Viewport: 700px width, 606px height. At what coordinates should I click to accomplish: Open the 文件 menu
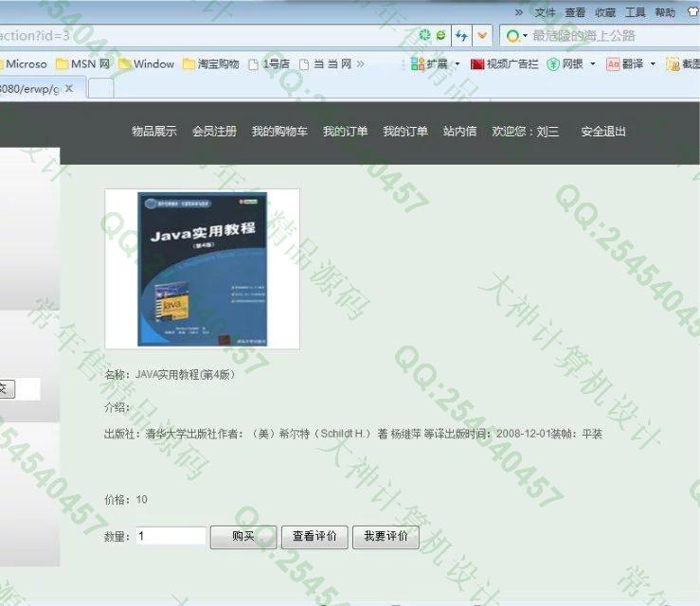[545, 12]
